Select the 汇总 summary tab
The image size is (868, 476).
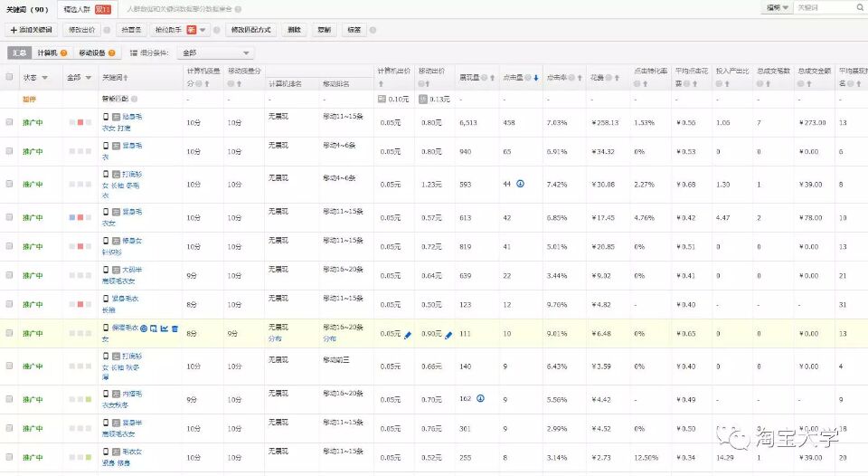coord(19,53)
